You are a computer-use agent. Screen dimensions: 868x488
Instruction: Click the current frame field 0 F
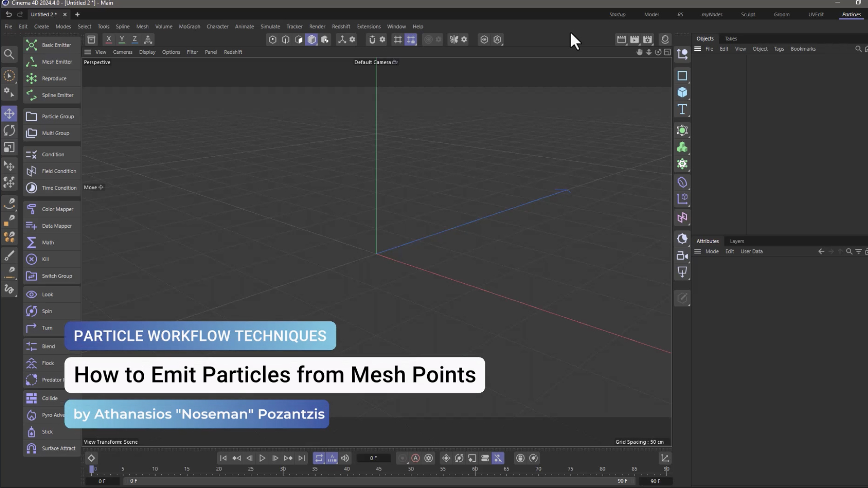(x=373, y=458)
